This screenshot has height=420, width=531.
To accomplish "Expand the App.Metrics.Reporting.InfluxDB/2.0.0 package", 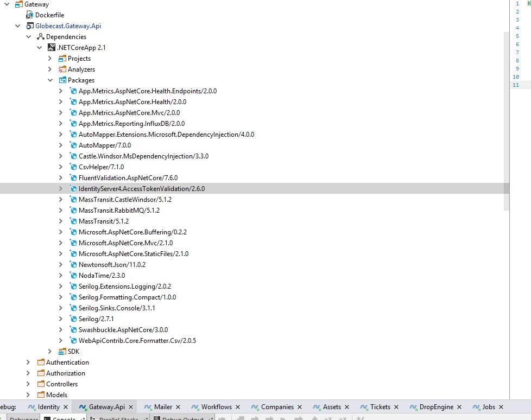I will (x=61, y=124).
